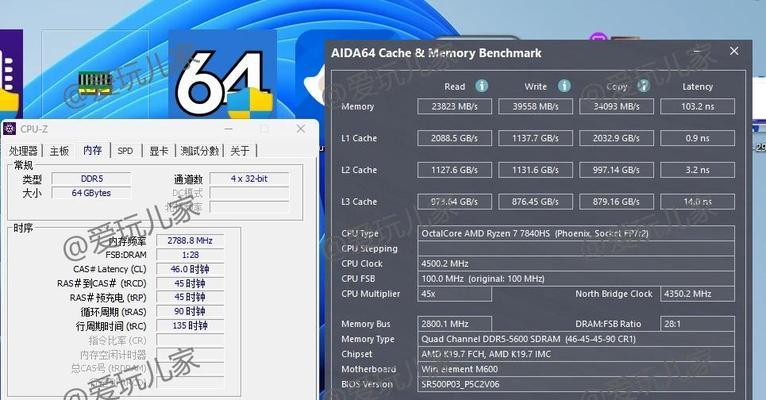Click the CPU-Z title bar icon
The height and width of the screenshot is (400, 766).
(x=9, y=129)
